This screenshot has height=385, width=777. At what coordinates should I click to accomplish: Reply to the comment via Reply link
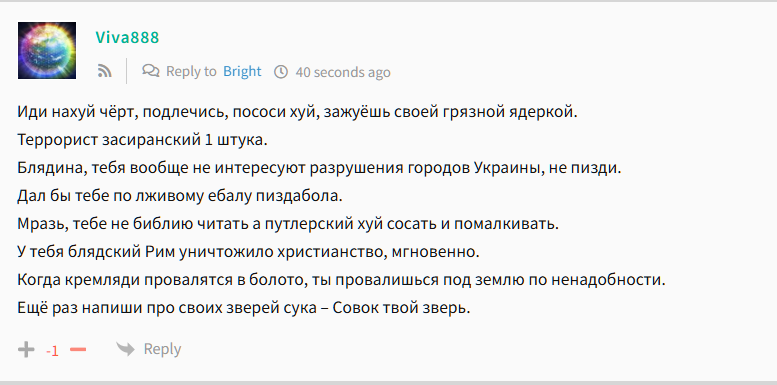click(162, 349)
